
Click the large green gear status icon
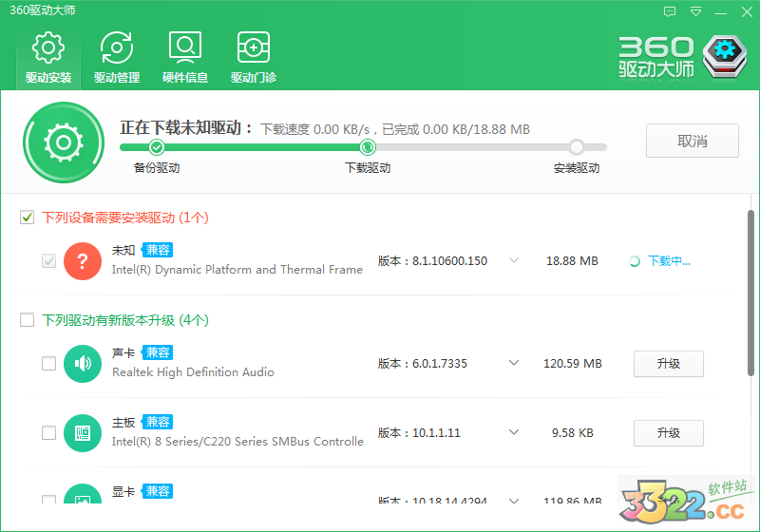click(x=64, y=142)
